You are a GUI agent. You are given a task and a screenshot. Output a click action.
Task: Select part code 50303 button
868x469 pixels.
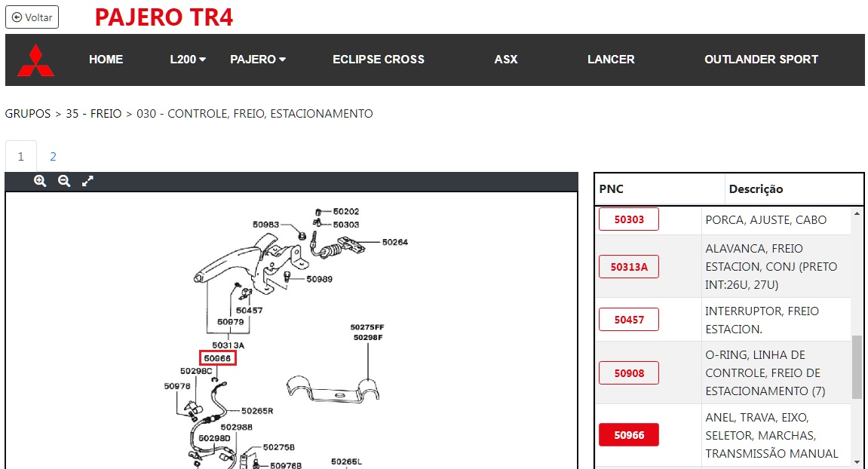pos(628,219)
